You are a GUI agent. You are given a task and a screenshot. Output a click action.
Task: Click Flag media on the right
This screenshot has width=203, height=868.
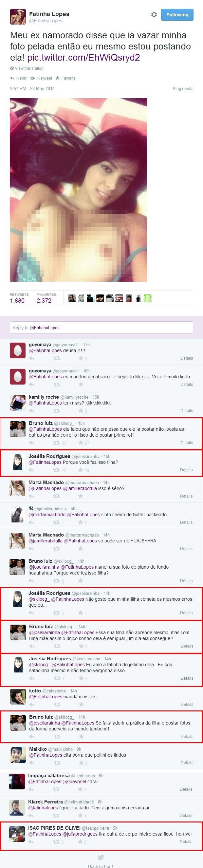coord(183,89)
